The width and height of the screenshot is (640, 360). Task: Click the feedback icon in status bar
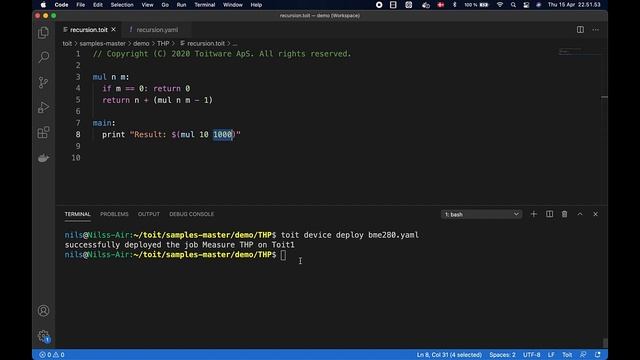tap(583, 355)
